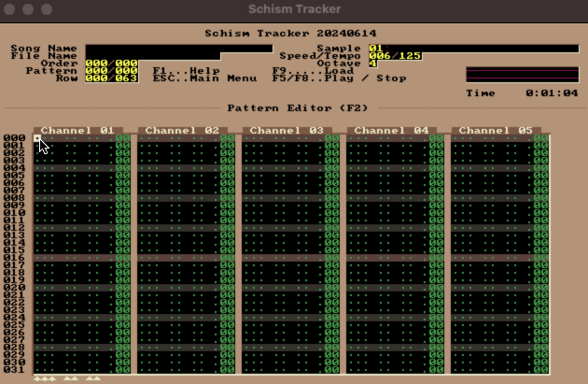Viewport: 588px width, 384px height.
Task: Click Channel 05 note cell in row 011
Action: coord(463,220)
